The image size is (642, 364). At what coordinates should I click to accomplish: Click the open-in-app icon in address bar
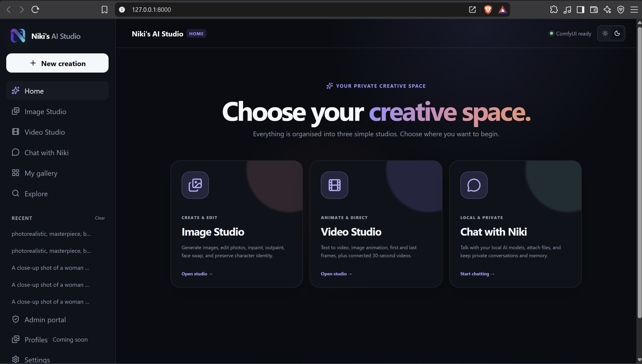point(472,10)
